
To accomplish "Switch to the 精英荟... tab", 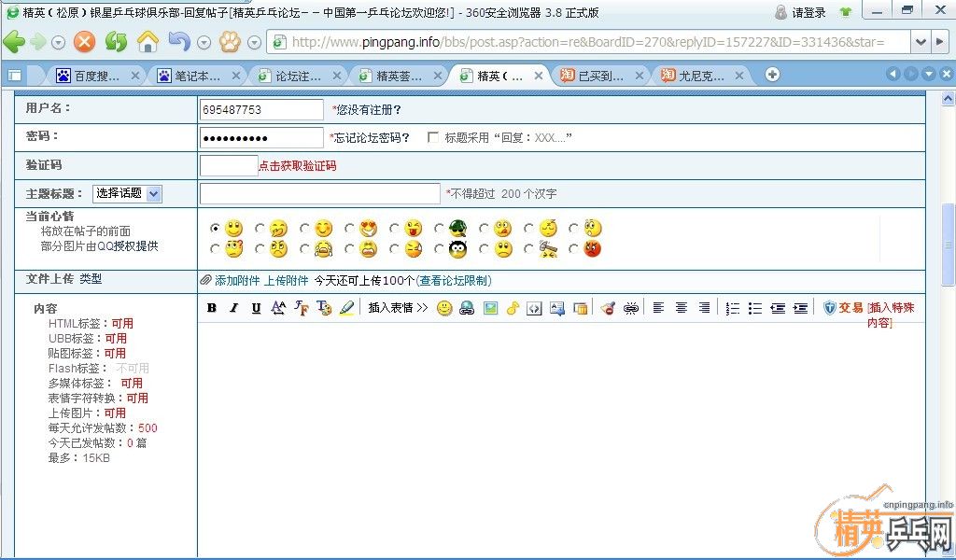I will 400,76.
